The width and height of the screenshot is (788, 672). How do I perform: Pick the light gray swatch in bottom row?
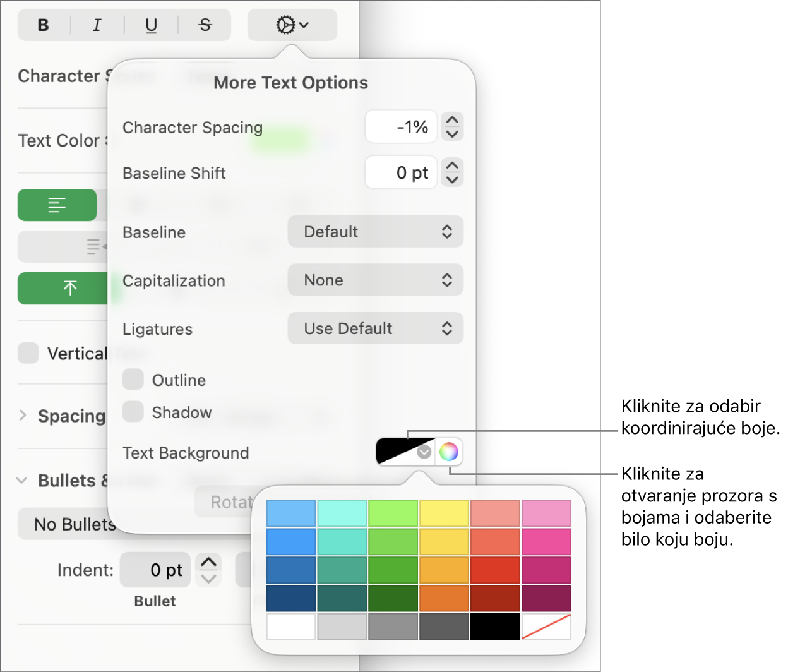click(342, 627)
